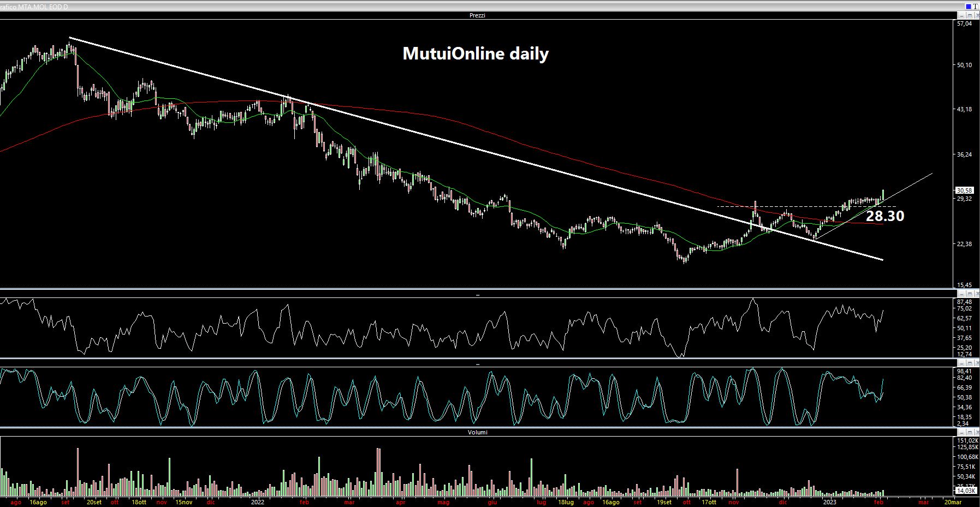This screenshot has width=980, height=507.
Task: Click the current price label 30,58
Action: 964,190
